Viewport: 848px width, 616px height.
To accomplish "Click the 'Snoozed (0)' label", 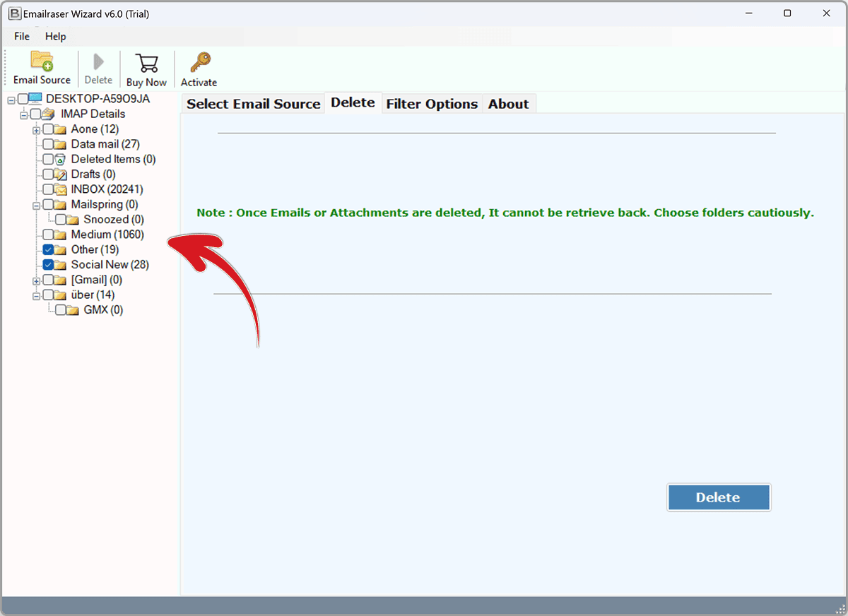I will pos(114,220).
